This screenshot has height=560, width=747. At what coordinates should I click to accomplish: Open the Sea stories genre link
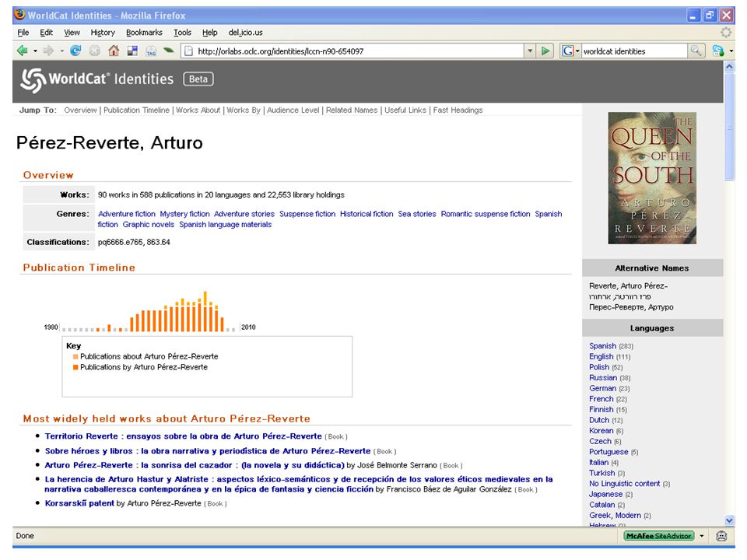pos(417,214)
